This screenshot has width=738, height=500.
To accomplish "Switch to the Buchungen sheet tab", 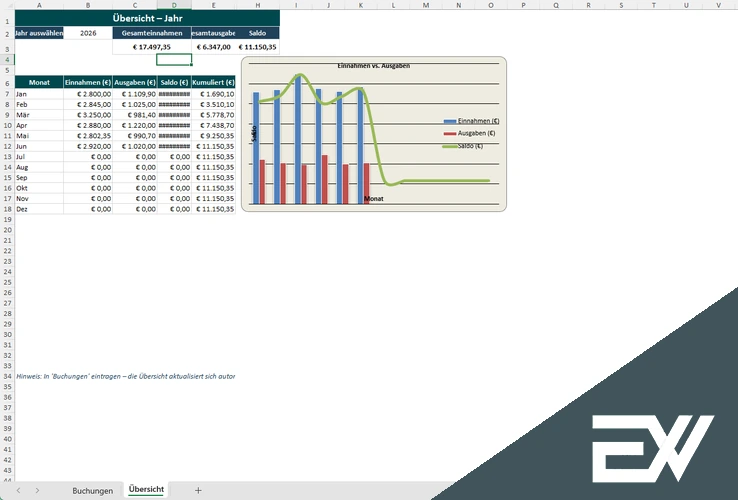I will click(x=92, y=491).
